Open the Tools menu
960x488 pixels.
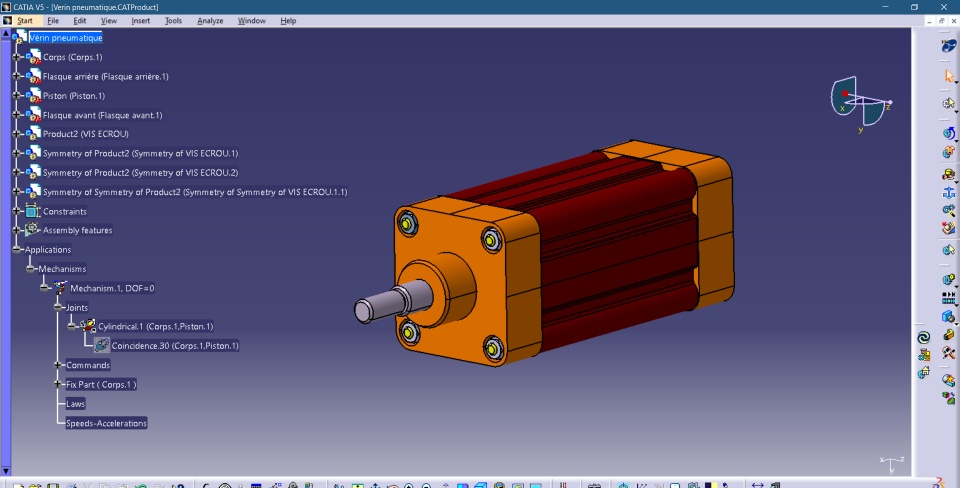173,21
